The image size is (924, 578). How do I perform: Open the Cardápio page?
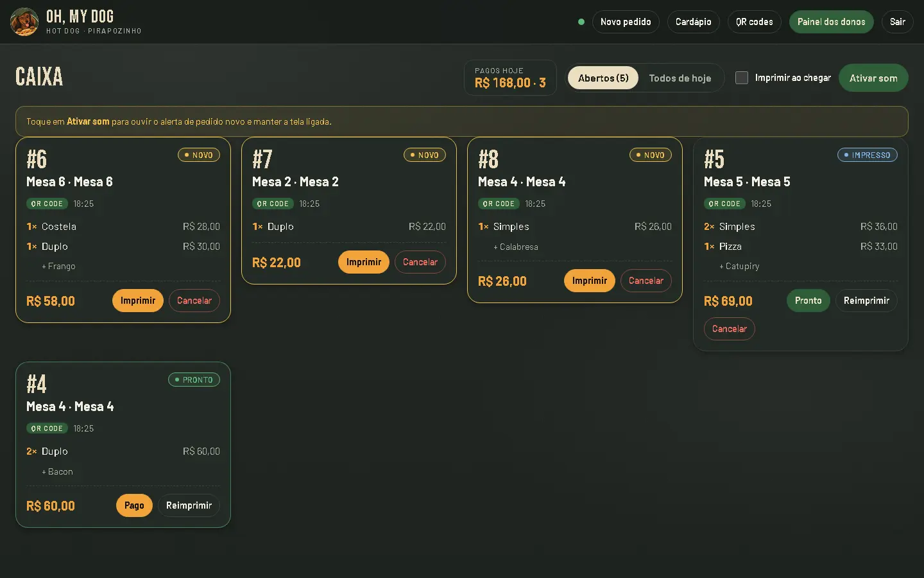coord(694,22)
